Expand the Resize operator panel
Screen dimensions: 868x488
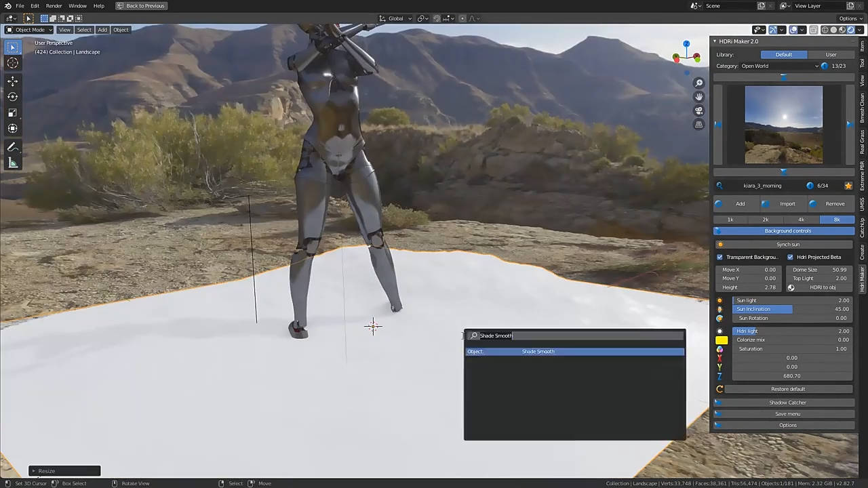point(64,471)
